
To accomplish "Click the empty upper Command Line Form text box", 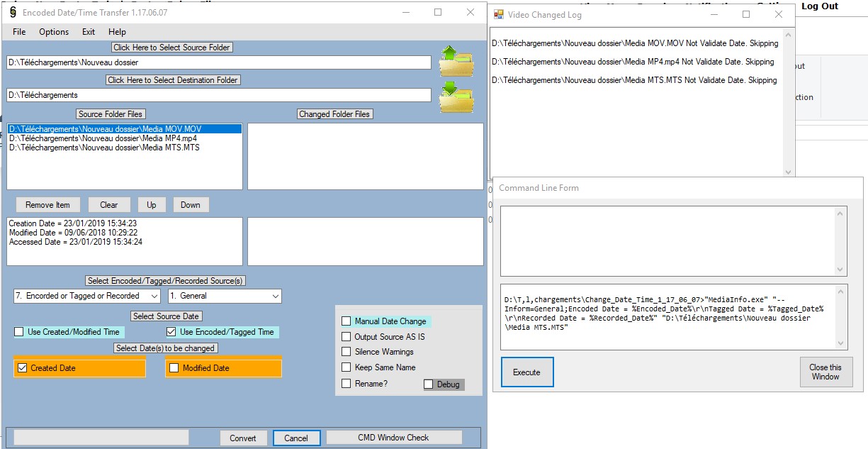I will point(674,241).
